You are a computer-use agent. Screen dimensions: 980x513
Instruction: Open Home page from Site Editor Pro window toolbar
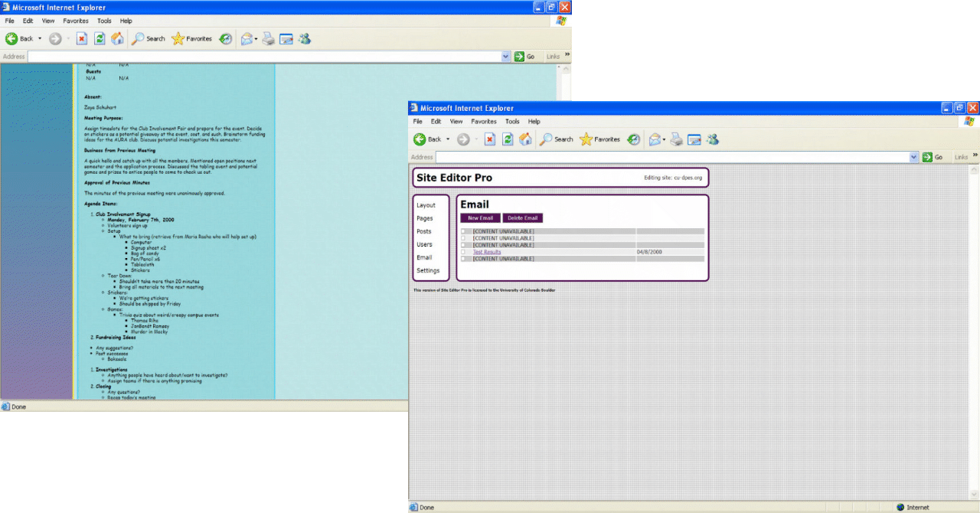[x=525, y=139]
